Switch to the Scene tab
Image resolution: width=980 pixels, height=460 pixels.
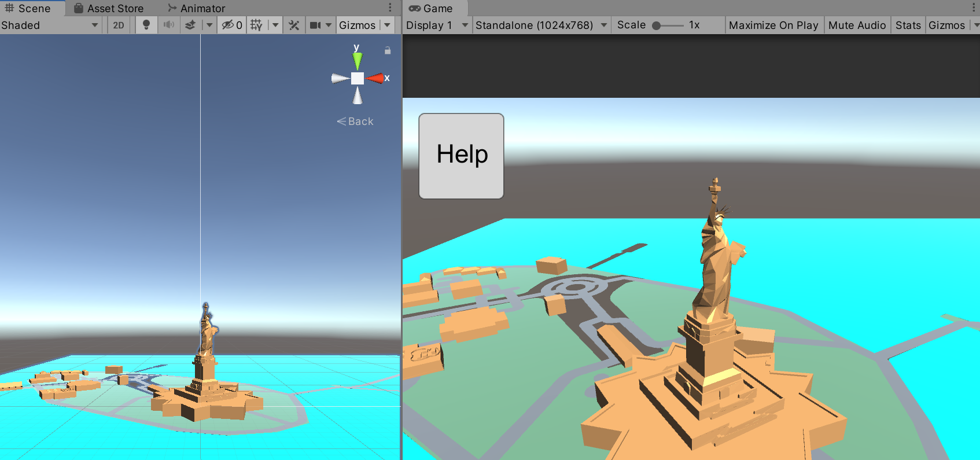(28, 8)
